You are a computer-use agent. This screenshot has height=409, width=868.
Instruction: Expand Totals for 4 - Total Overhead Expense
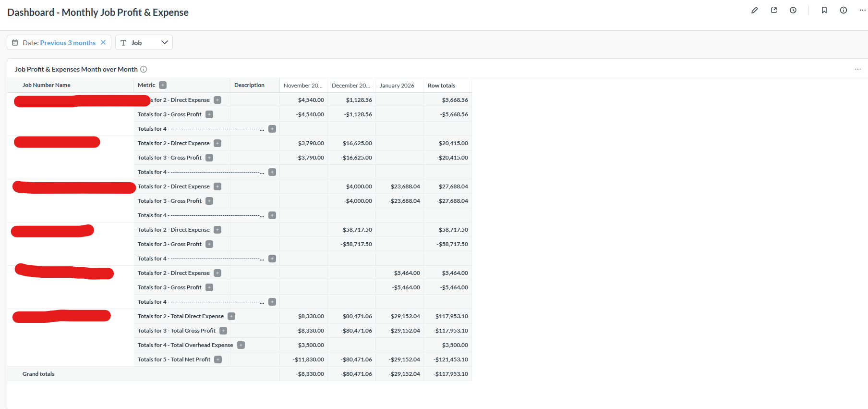(x=241, y=345)
